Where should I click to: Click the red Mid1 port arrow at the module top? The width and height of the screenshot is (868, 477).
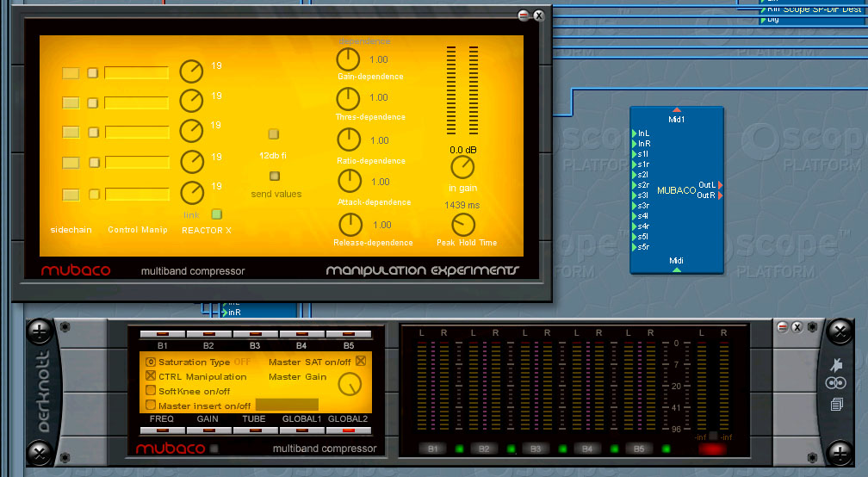tap(677, 110)
